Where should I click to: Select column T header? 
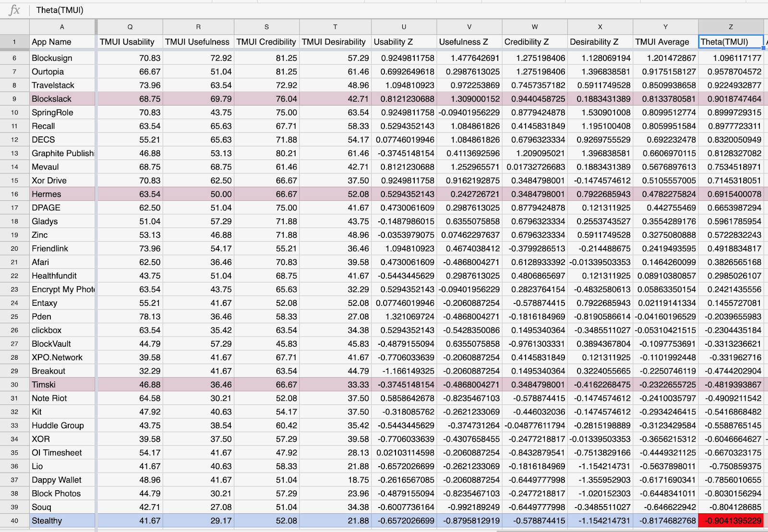click(335, 27)
